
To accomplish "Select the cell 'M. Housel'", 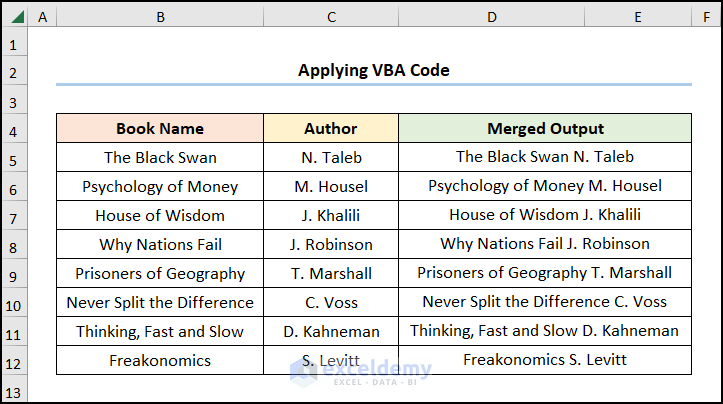I will tap(331, 187).
